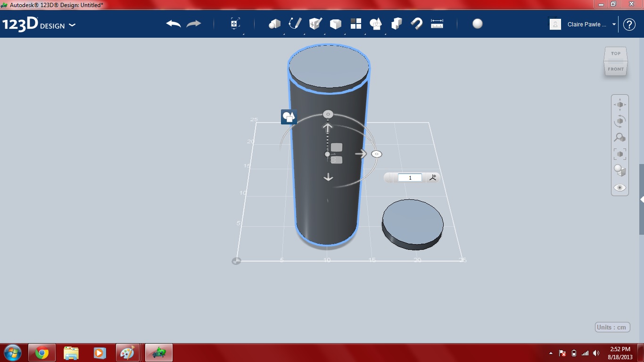Viewport: 644px width, 362px height.
Task: Open the Construct tool
Action: (x=315, y=24)
